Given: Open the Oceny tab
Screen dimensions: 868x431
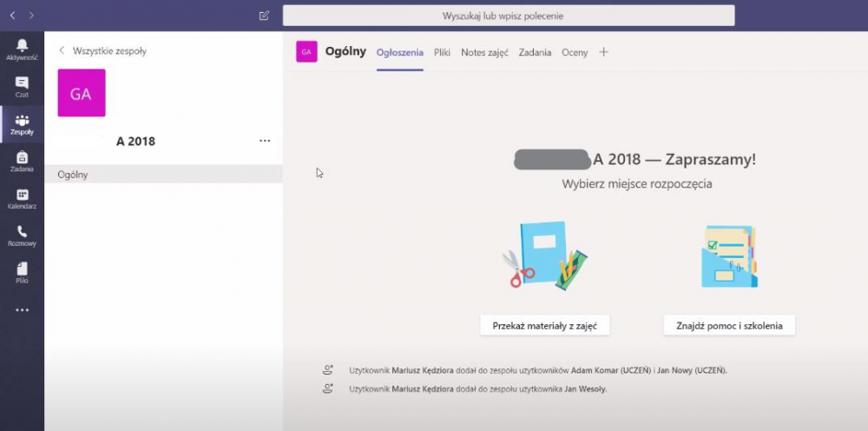Looking at the screenshot, I should [575, 53].
